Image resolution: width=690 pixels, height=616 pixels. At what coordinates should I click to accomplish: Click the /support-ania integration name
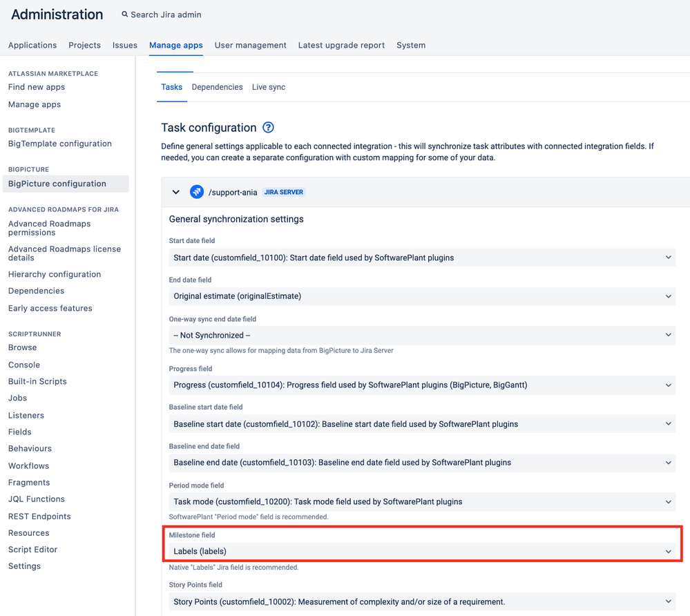[233, 192]
